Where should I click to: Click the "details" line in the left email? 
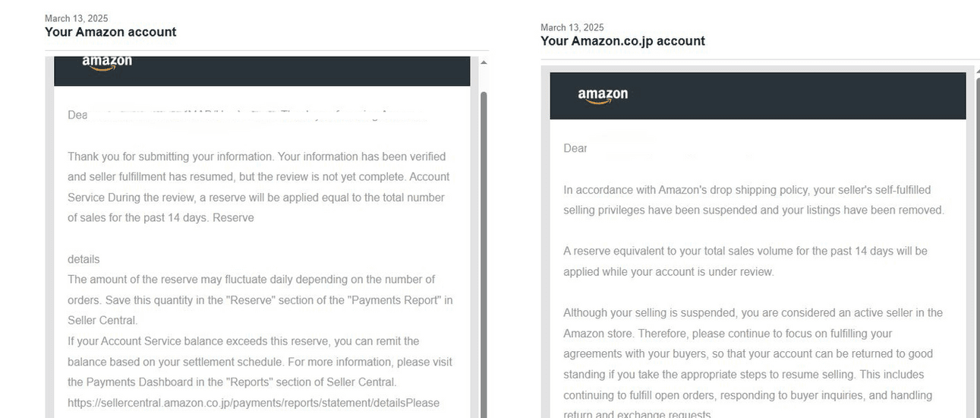(84, 259)
